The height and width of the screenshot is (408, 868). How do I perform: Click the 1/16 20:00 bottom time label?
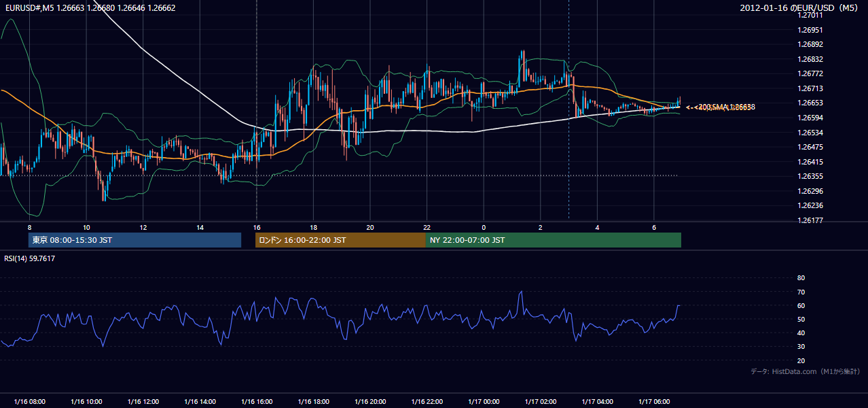(x=370, y=402)
